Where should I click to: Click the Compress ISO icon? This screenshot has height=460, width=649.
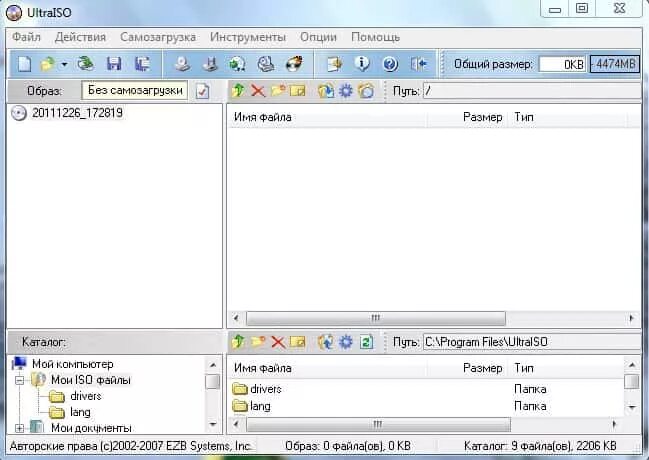point(210,64)
